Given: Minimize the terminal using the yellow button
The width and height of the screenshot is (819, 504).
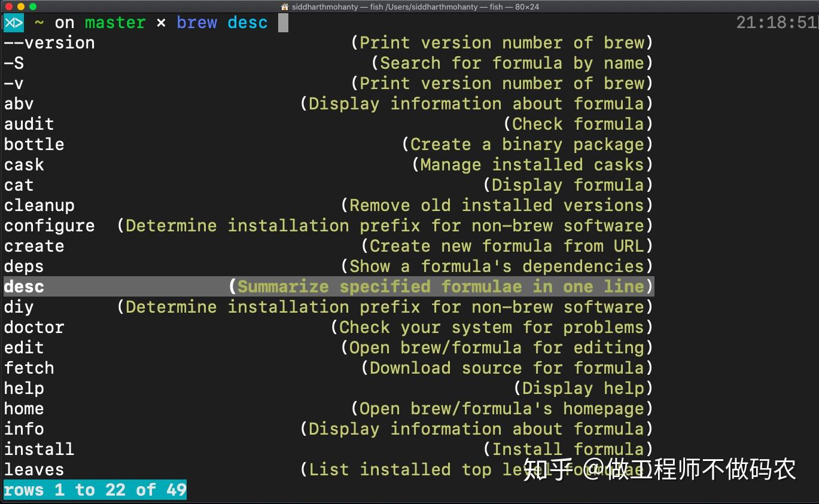Looking at the screenshot, I should pyautogui.click(x=20, y=7).
